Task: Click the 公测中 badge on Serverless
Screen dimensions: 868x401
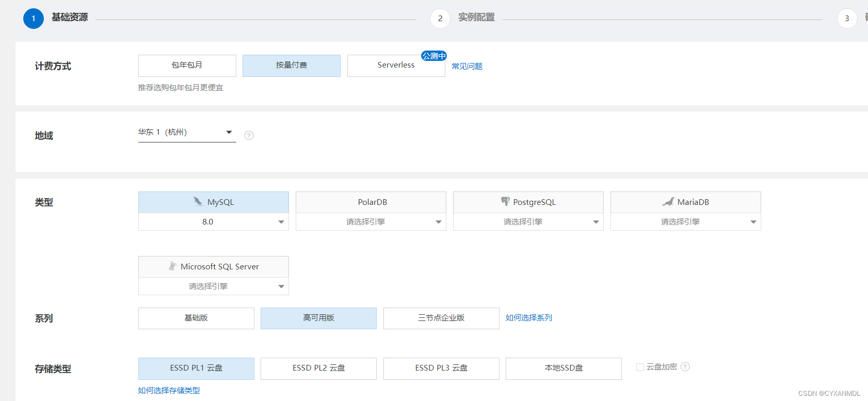Action: pyautogui.click(x=434, y=56)
